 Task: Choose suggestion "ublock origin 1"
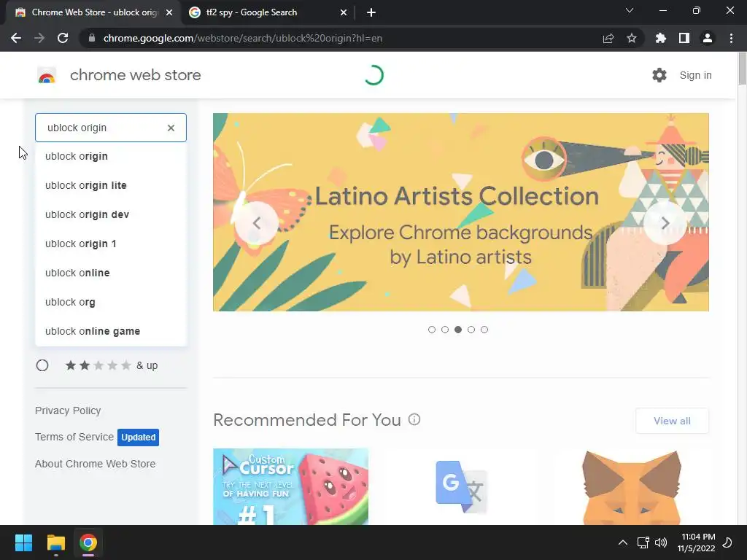[111, 244]
